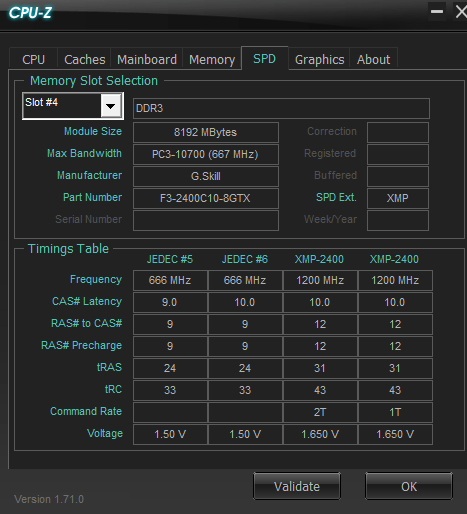Switch to the CPU tab
The height and width of the screenshot is (514, 467).
click(x=33, y=59)
